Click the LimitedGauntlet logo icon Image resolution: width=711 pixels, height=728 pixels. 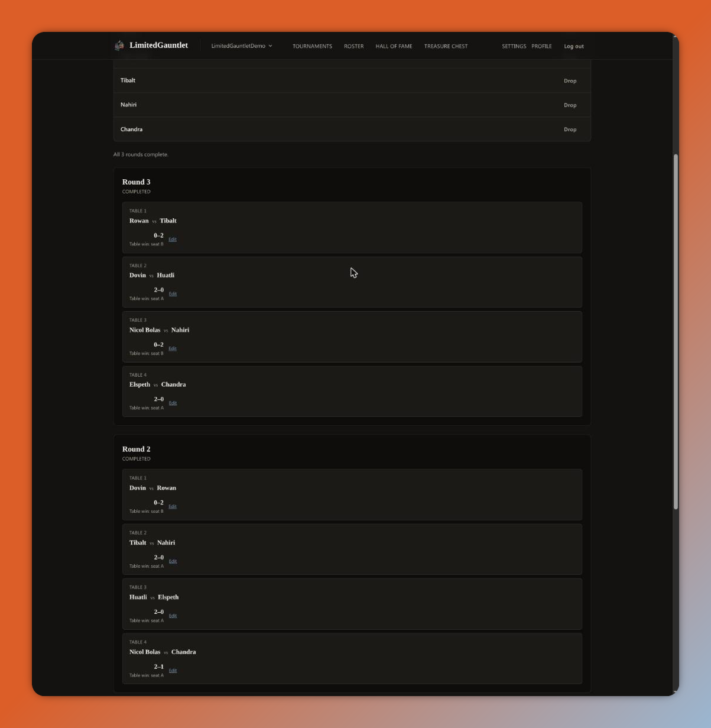(x=119, y=46)
